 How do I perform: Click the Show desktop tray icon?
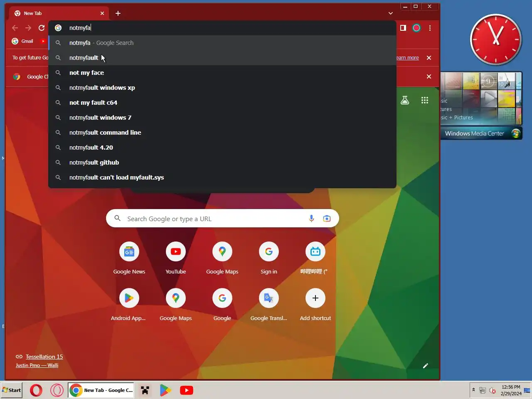[x=527, y=390]
